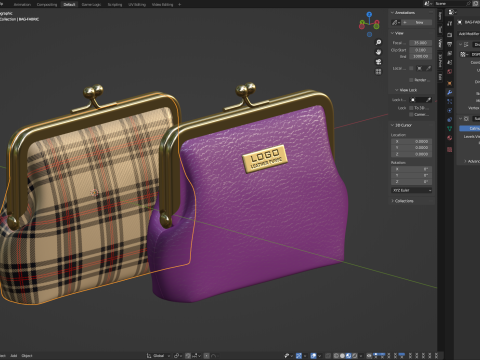480x360 pixels.
Task: Open the Particles properties tab icon
Action: coord(450,101)
